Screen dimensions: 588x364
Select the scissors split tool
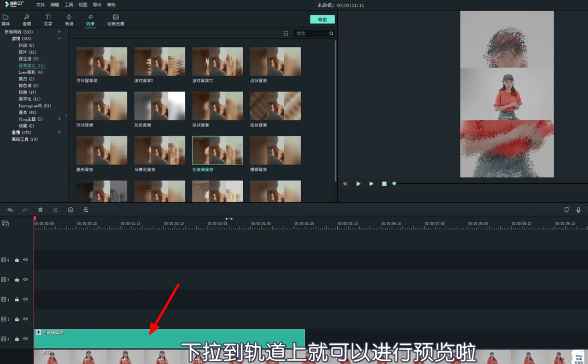[x=55, y=210]
